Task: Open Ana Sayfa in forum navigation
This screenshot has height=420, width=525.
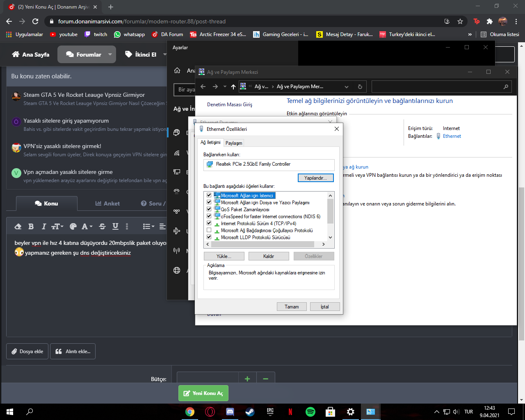Action: [x=31, y=54]
